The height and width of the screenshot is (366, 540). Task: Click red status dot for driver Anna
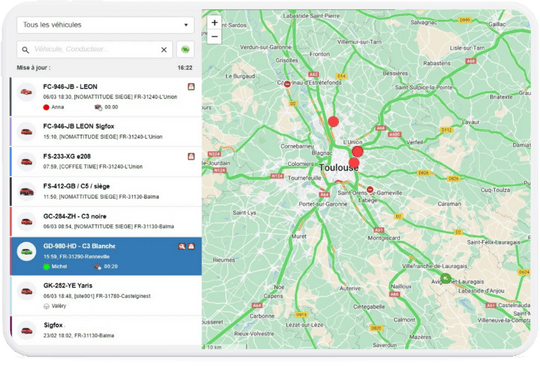click(46, 107)
